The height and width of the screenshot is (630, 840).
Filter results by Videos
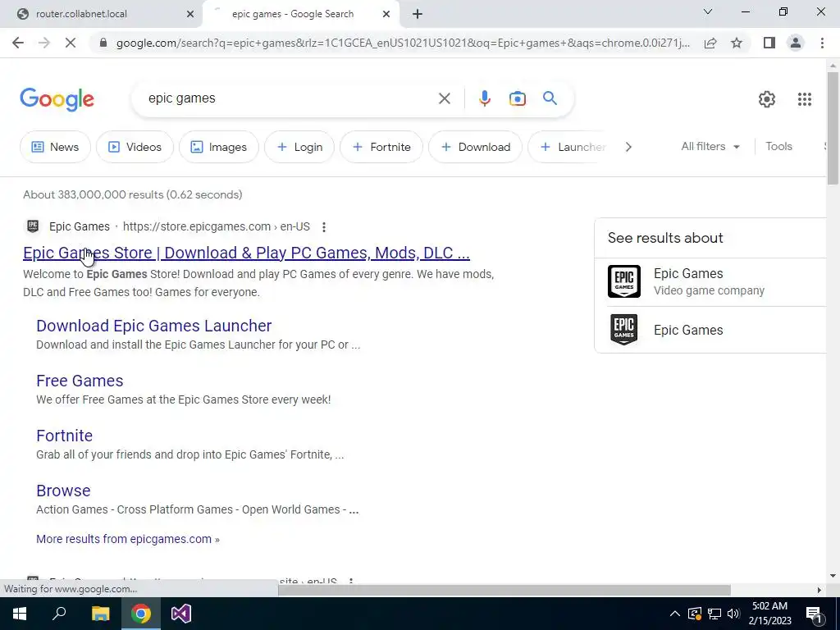(x=135, y=147)
